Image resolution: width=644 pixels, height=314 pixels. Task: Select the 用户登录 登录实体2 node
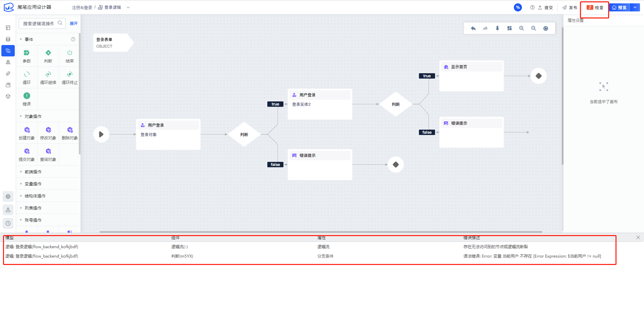coord(320,104)
